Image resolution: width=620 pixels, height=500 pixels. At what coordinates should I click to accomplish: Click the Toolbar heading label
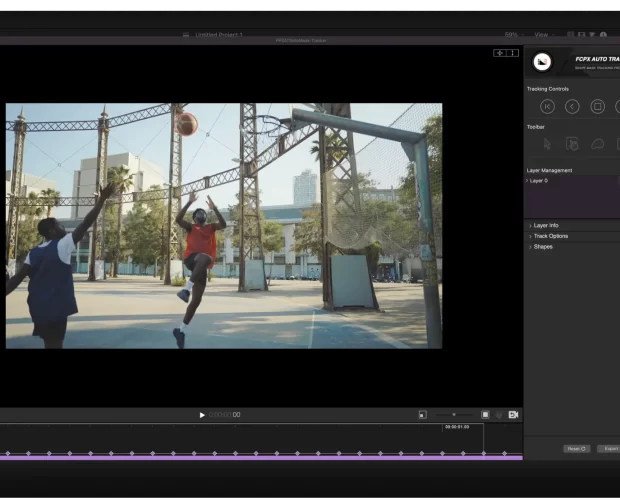(x=536, y=127)
